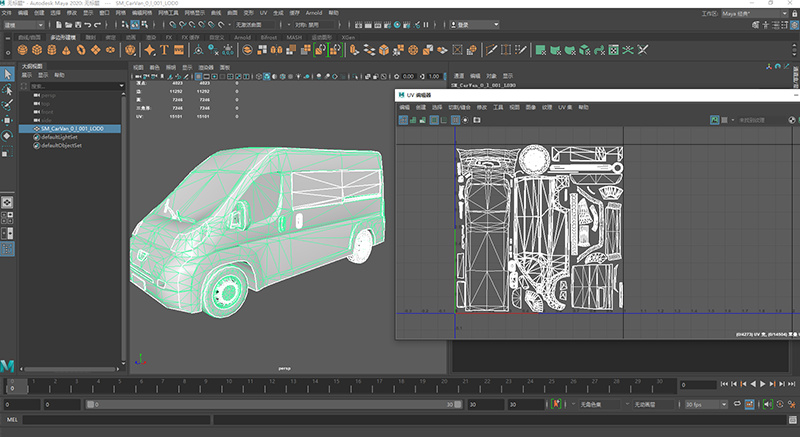Open the menu set dropdown below File
This screenshot has height=437, width=800.
point(24,23)
